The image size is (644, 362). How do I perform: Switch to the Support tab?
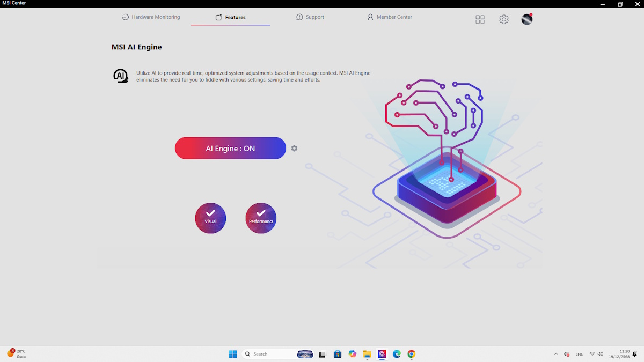point(310,17)
